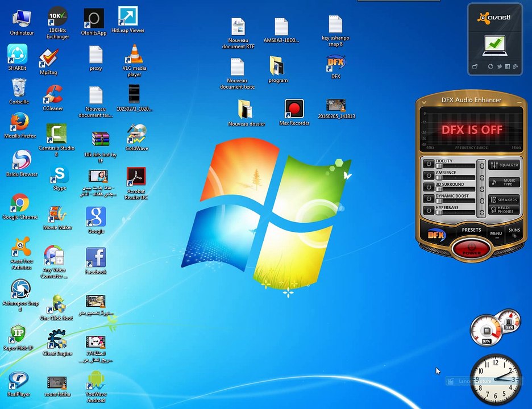Select VLC media player icon
532x409 pixels.
tap(134, 61)
